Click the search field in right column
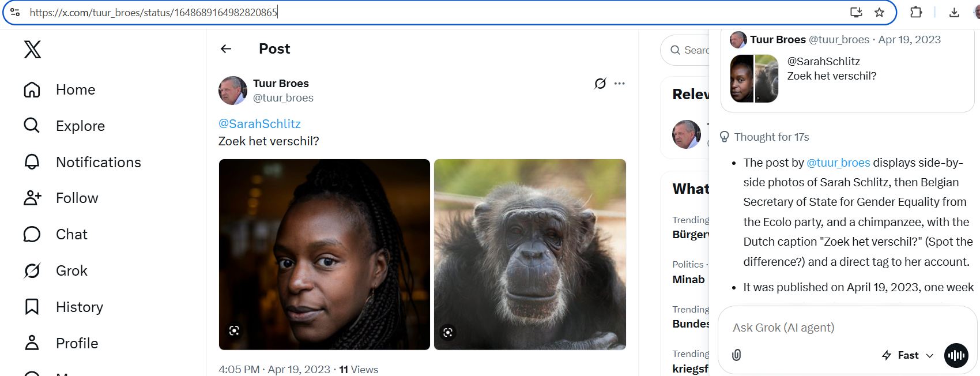The image size is (980, 376). point(685,50)
